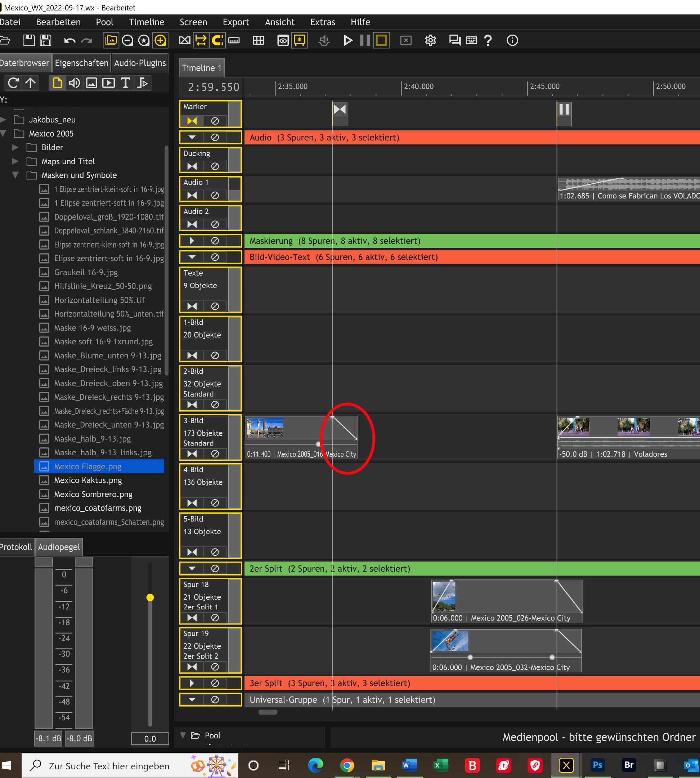Toggle text objects filter icon
This screenshot has width=700, height=778.
pos(125,83)
